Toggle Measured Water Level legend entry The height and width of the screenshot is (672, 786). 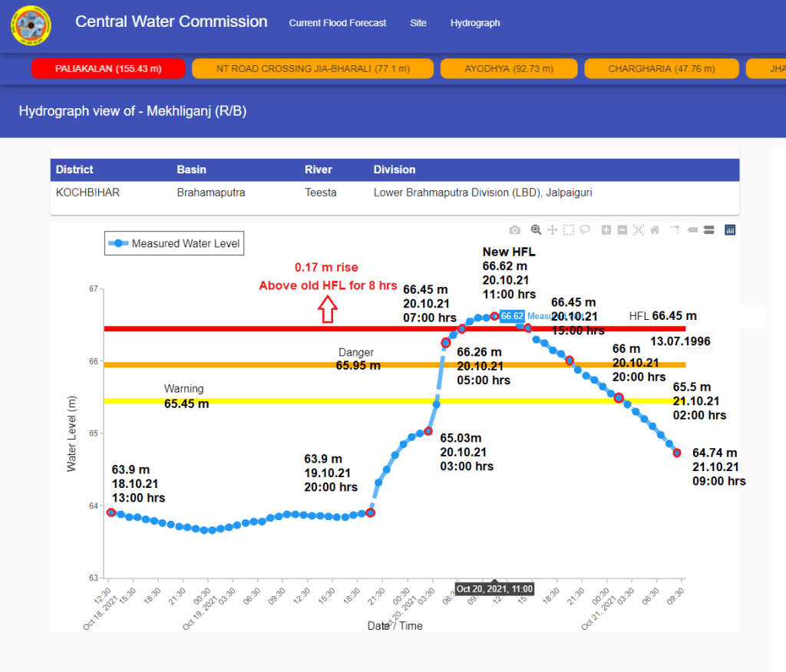click(174, 244)
